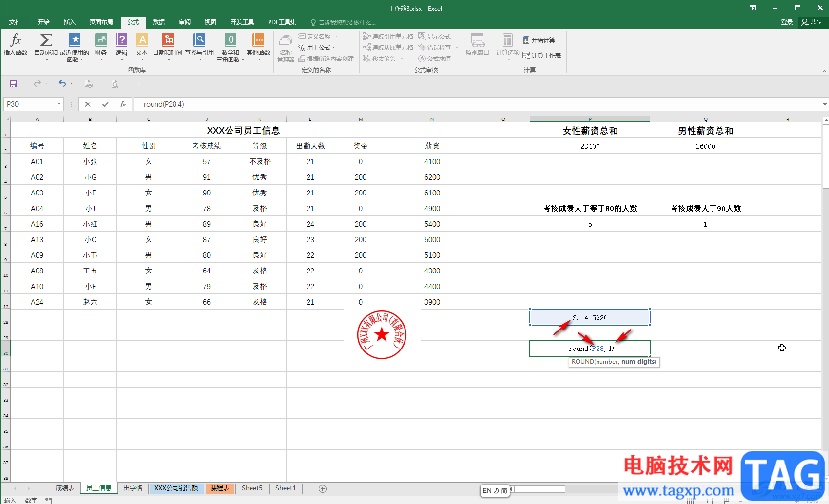The width and height of the screenshot is (829, 504).
Task: Click the AutoSum sigma icon
Action: pos(46,40)
